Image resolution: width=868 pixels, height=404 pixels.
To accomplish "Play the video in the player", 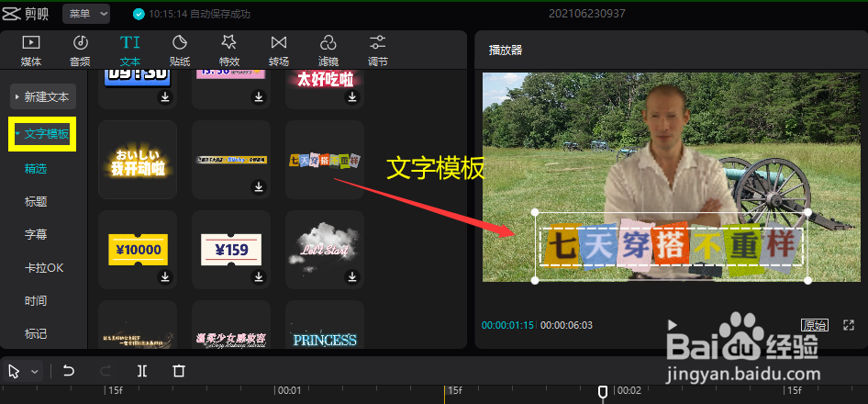I will (x=672, y=325).
